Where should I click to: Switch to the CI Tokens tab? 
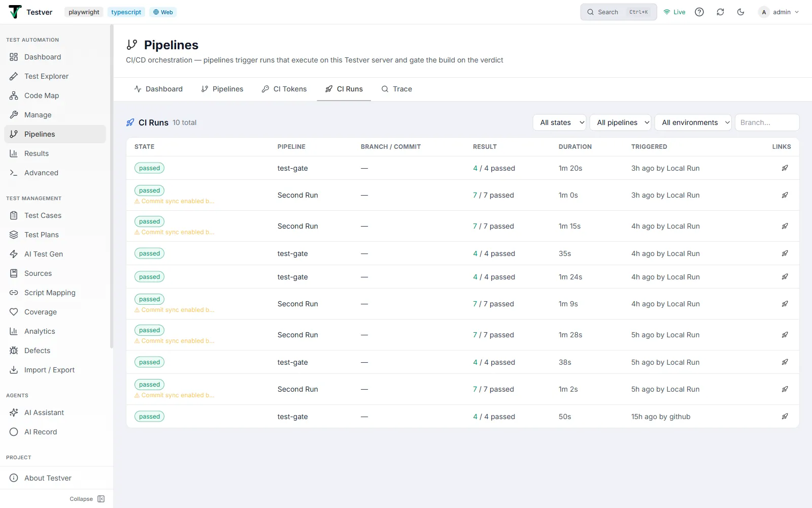[x=284, y=89]
